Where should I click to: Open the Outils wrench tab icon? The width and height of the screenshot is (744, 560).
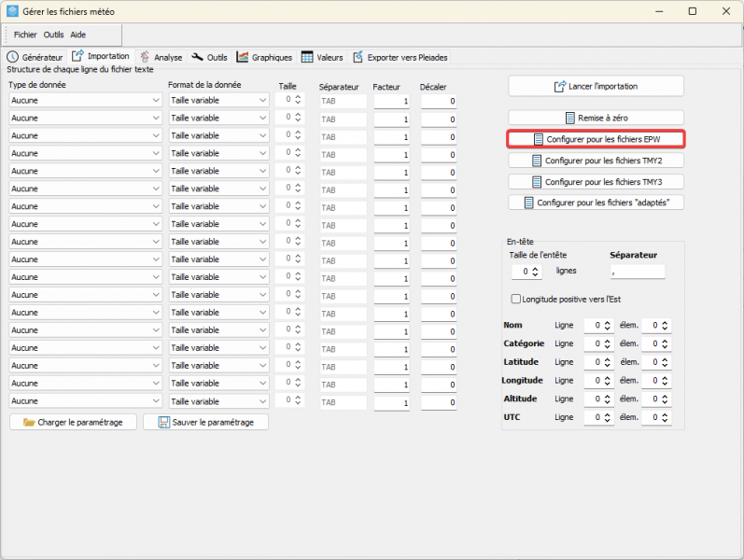[197, 57]
